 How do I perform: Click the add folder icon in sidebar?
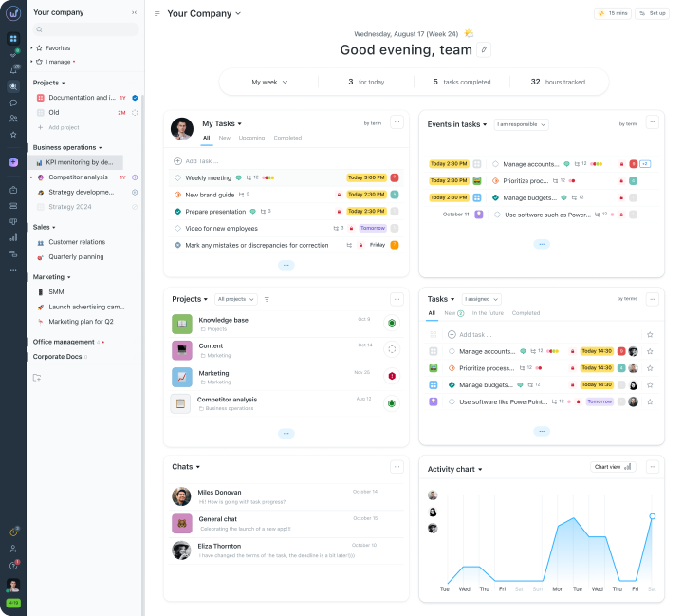click(x=37, y=378)
